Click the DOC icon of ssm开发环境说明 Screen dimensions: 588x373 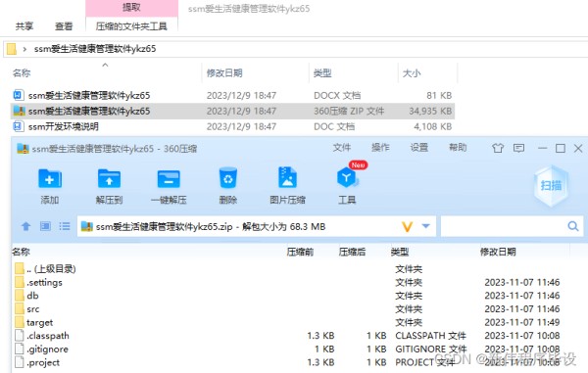point(19,126)
